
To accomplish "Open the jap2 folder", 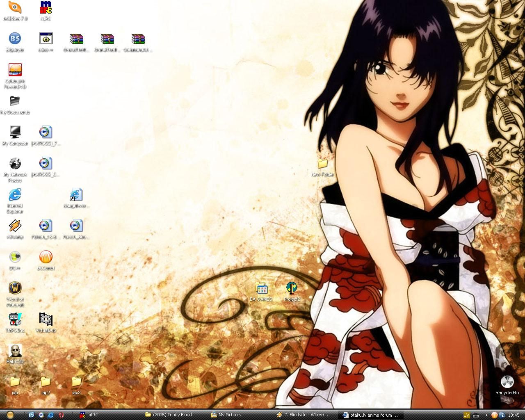I will tap(46, 385).
